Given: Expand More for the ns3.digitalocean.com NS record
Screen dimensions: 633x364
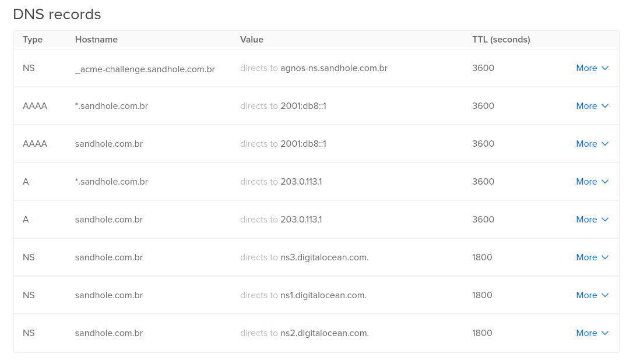Looking at the screenshot, I should tap(586, 257).
